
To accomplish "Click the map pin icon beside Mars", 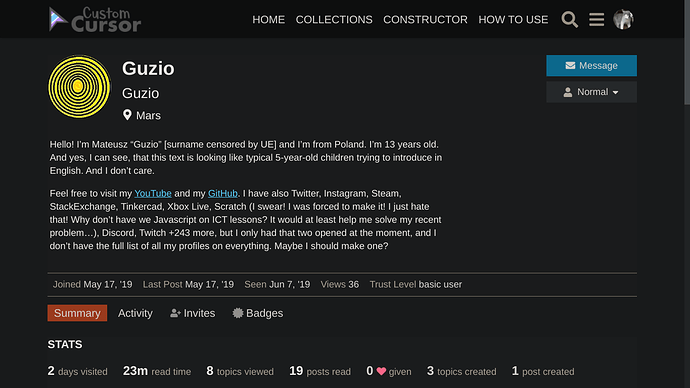I will coord(127,115).
